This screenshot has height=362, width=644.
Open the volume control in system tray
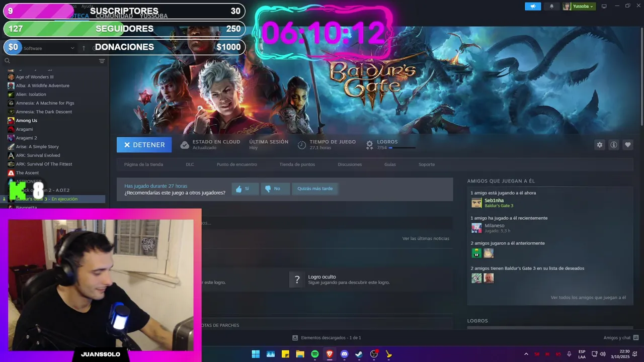click(603, 354)
